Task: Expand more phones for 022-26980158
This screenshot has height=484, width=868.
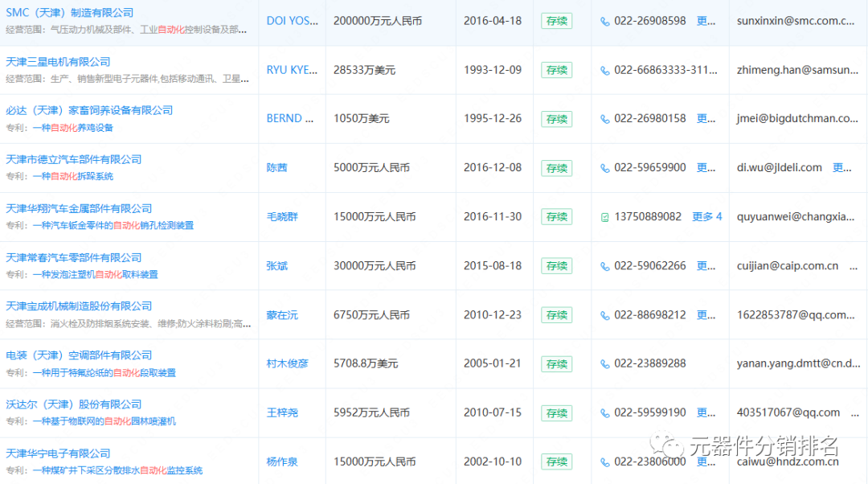Action: pos(706,118)
